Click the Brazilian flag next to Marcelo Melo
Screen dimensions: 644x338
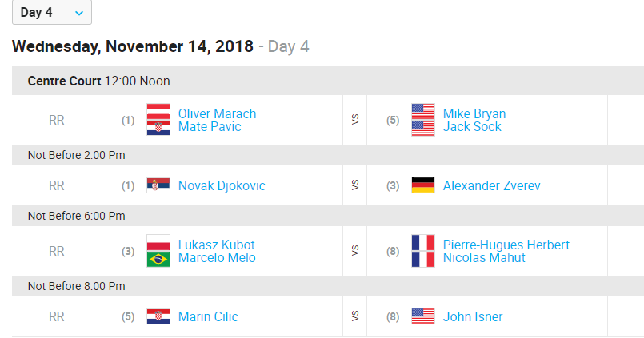(x=158, y=259)
